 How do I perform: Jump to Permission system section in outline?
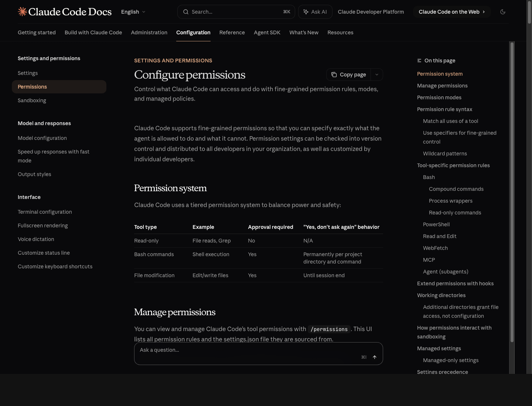click(x=440, y=74)
